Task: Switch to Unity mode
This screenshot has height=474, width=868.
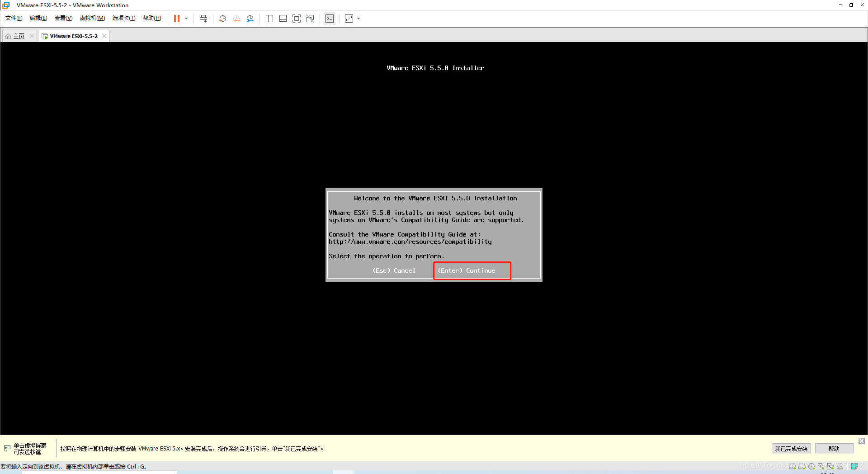Action: [310, 19]
